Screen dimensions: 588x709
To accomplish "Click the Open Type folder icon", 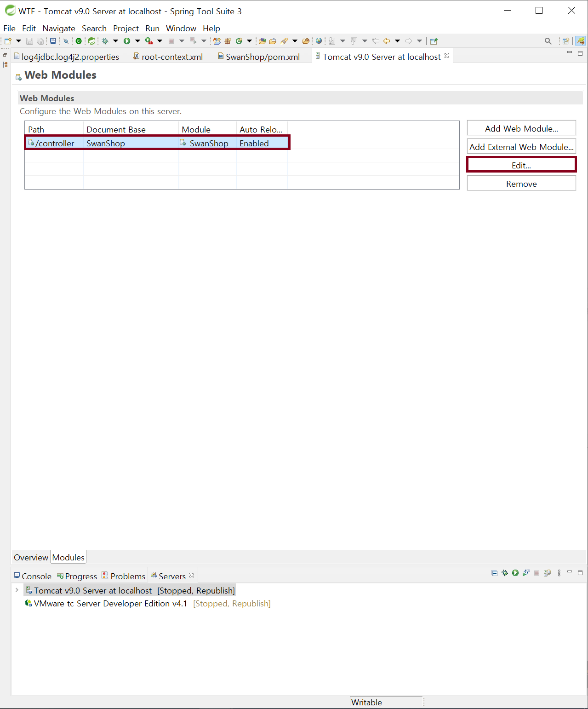I will tap(263, 41).
